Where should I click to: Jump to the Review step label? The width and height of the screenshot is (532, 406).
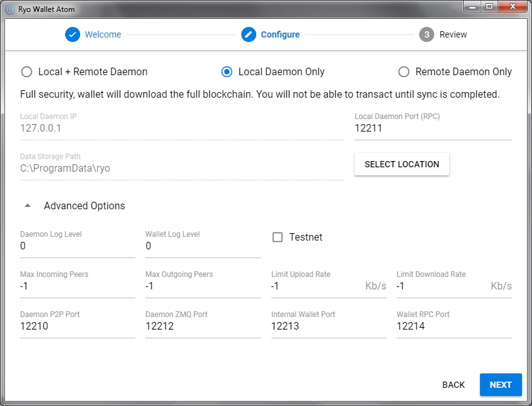(453, 34)
